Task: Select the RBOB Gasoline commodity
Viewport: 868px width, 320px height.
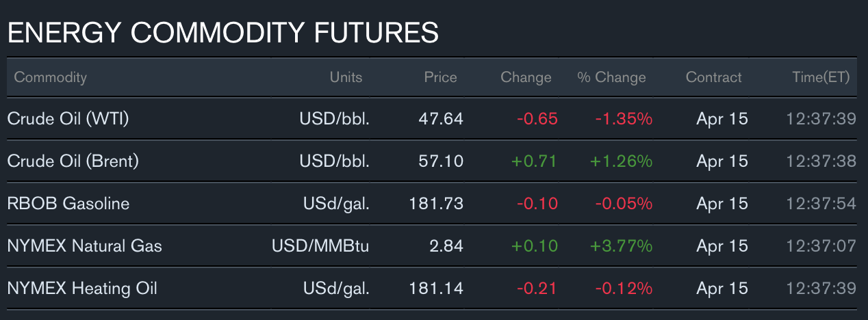Action: point(68,204)
